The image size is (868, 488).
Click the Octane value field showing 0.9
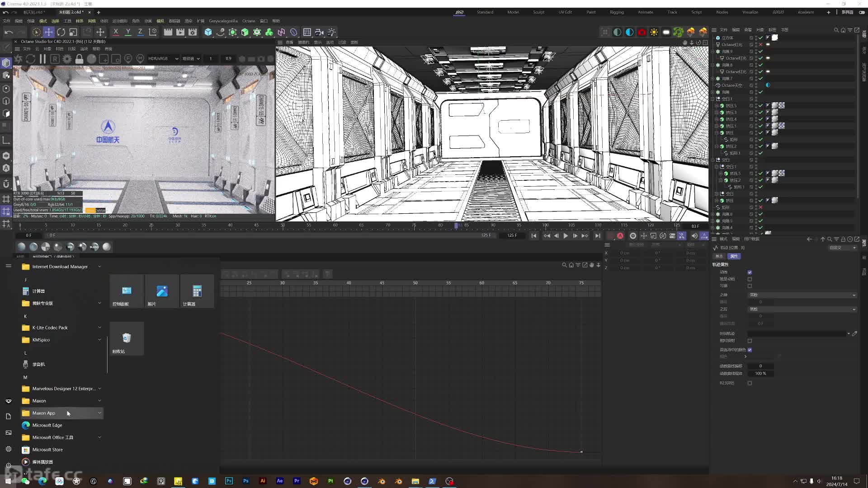point(228,59)
